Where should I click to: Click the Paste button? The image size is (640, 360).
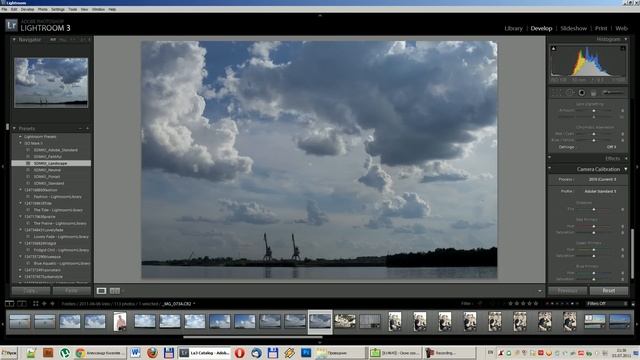[x=72, y=291]
